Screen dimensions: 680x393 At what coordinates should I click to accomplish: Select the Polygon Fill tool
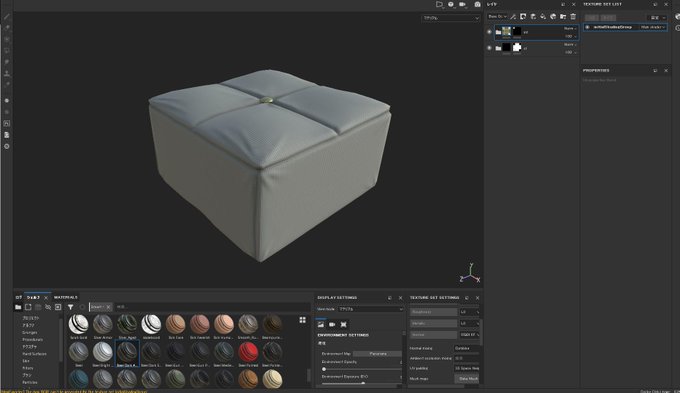point(7,51)
